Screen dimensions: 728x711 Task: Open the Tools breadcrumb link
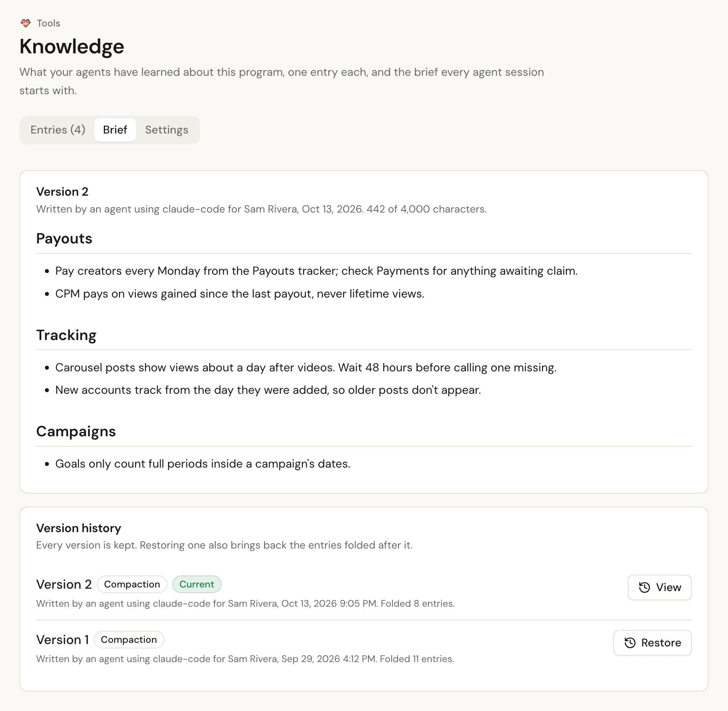(x=49, y=23)
